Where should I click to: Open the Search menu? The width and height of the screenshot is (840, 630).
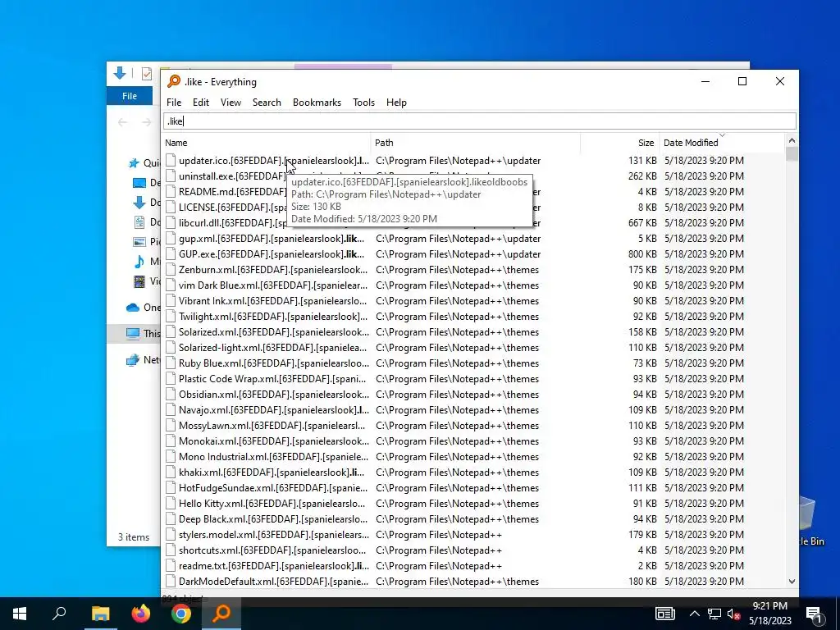(x=267, y=103)
